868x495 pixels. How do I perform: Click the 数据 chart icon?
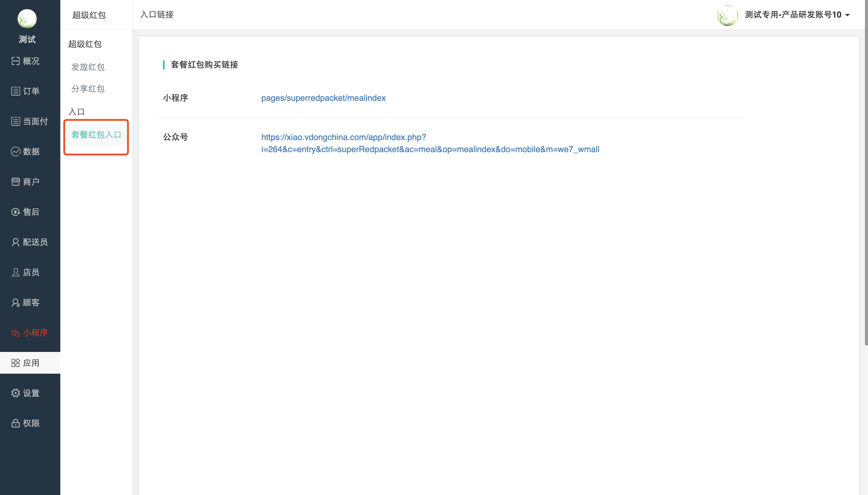pos(15,151)
